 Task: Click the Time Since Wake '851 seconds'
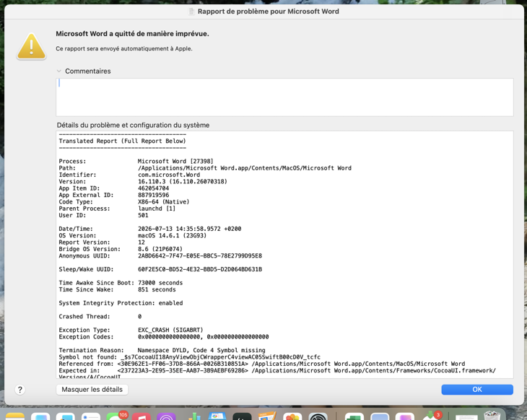pyautogui.click(x=157, y=289)
